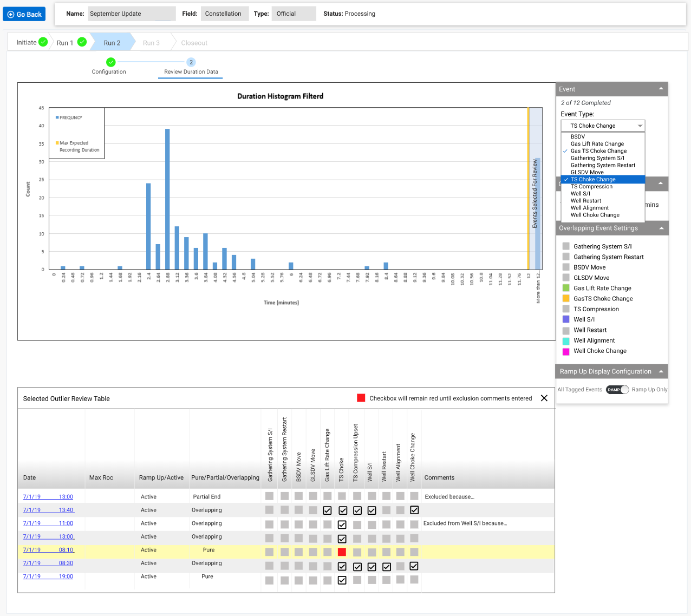Uncheck TS Choke in the 11:00 row
This screenshot has width=691, height=616.
[x=342, y=525]
